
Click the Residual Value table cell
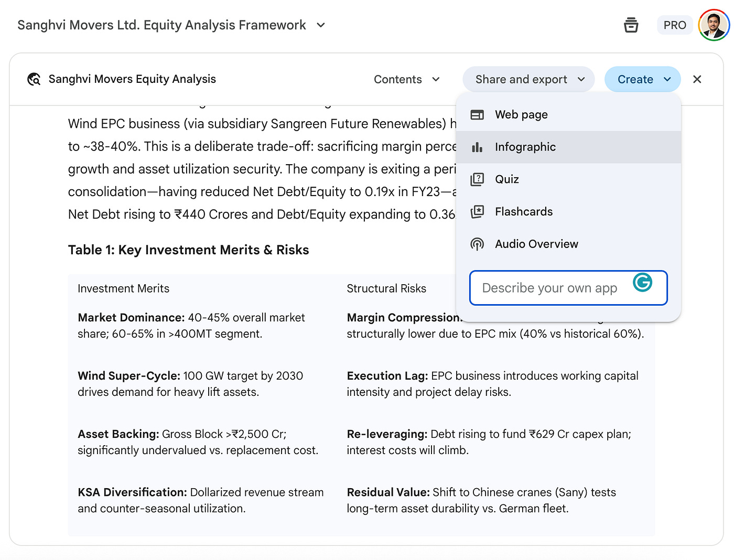481,500
